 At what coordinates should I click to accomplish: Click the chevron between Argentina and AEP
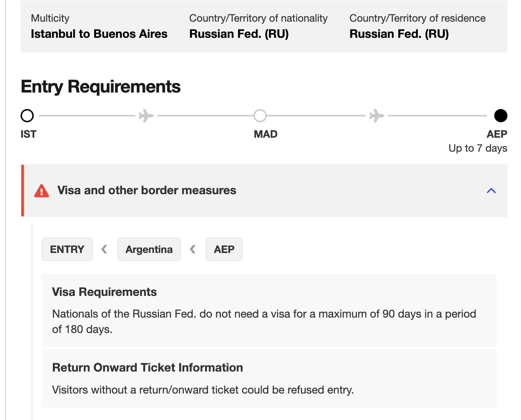(x=193, y=249)
